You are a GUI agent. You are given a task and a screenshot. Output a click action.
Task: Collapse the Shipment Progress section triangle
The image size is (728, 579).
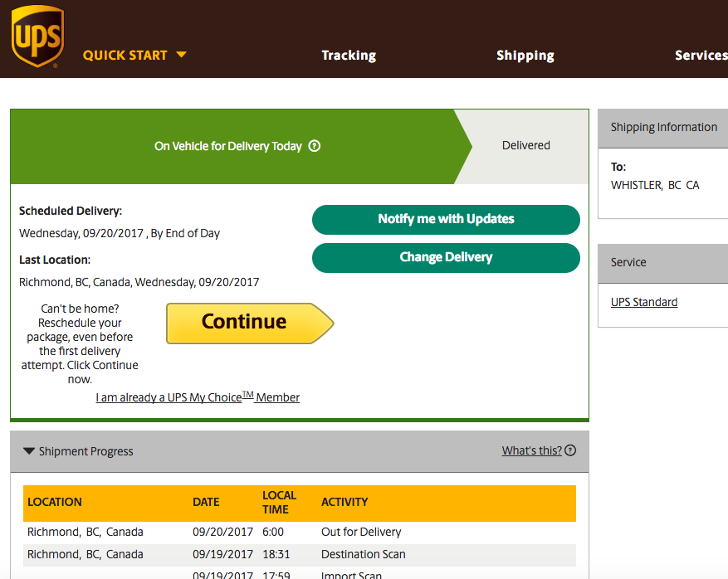(29, 451)
